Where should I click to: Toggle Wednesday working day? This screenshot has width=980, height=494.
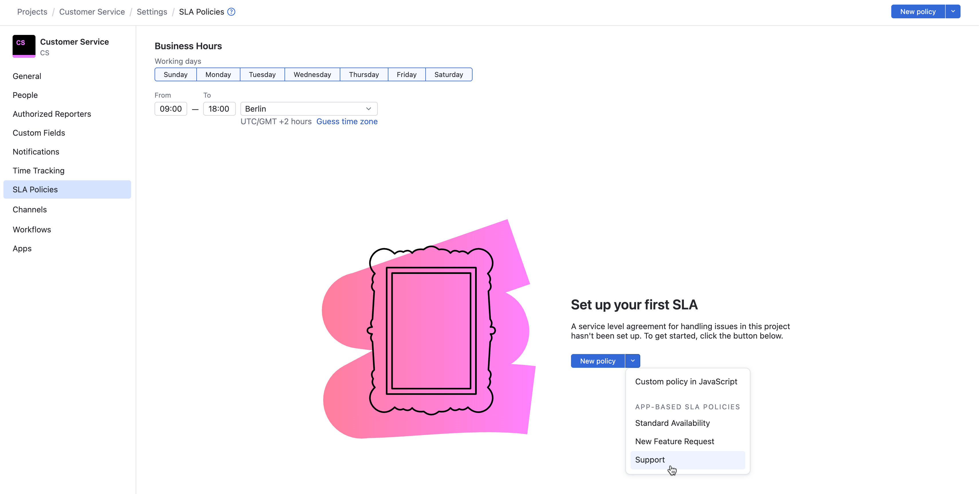pyautogui.click(x=312, y=74)
